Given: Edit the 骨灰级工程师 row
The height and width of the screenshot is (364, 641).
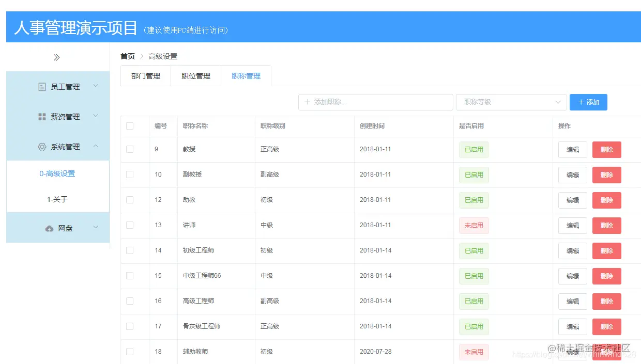Looking at the screenshot, I should tap(573, 327).
